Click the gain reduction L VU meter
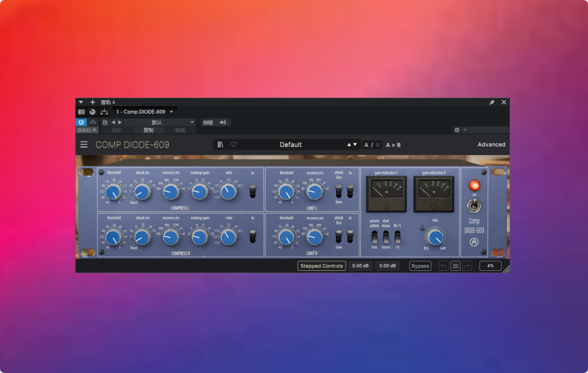The height and width of the screenshot is (373, 588). click(x=386, y=194)
